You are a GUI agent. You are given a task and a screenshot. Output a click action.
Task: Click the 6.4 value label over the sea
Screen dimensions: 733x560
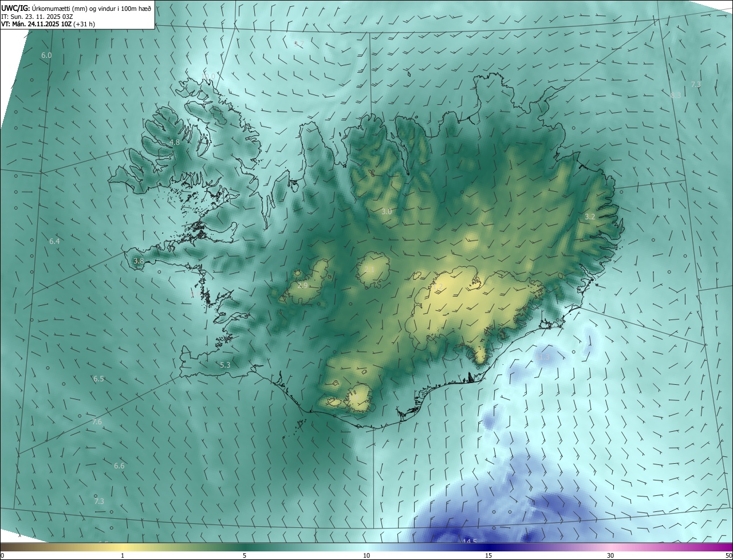click(54, 242)
